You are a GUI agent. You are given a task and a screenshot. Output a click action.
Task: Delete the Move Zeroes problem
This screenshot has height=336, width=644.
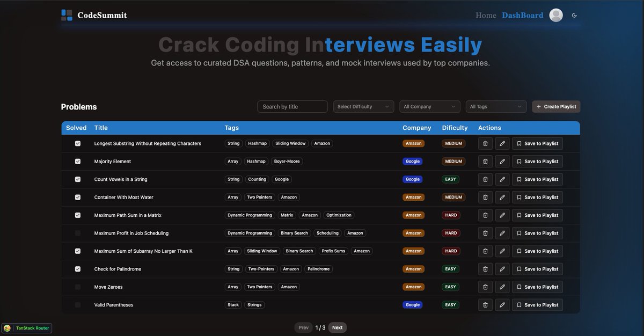tap(485, 287)
